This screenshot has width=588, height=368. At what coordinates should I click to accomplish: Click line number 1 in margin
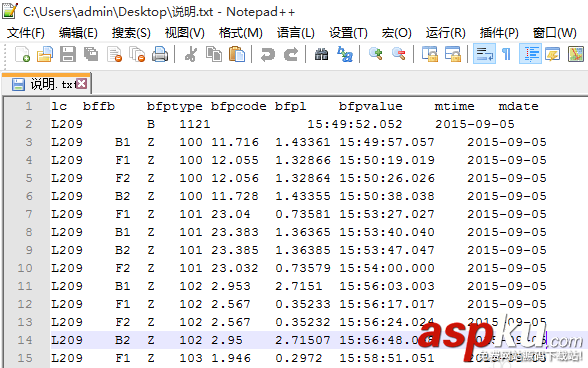(28, 106)
